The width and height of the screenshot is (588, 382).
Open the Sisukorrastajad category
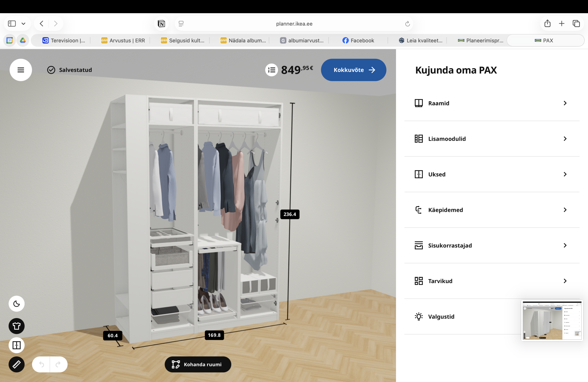pos(492,245)
